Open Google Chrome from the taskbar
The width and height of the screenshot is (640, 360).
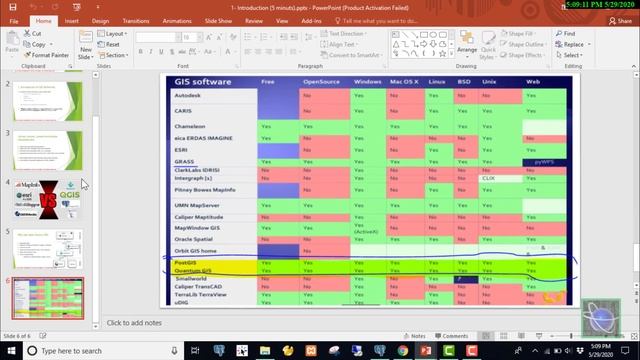click(403, 351)
